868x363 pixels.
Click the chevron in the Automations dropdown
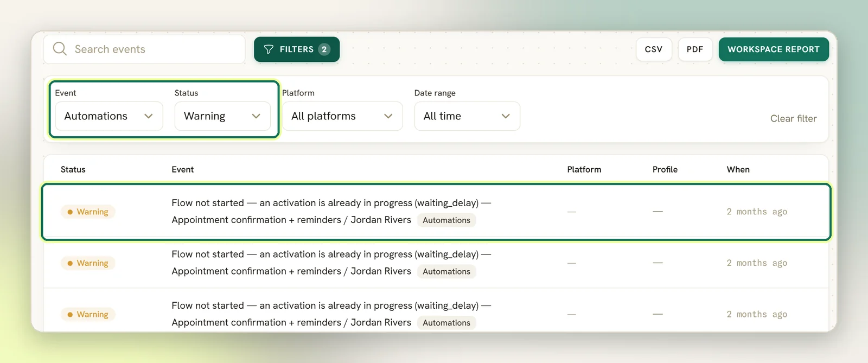[149, 116]
